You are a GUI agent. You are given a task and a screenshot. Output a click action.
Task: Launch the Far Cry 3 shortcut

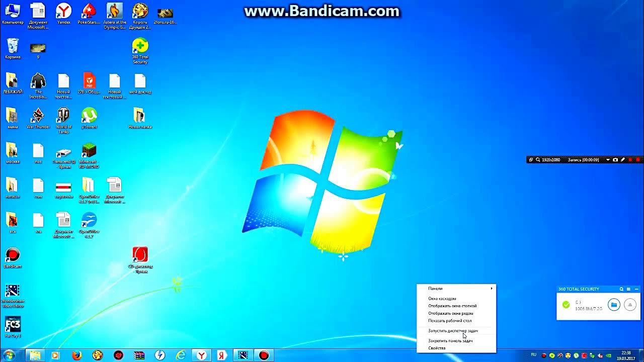tap(13, 327)
